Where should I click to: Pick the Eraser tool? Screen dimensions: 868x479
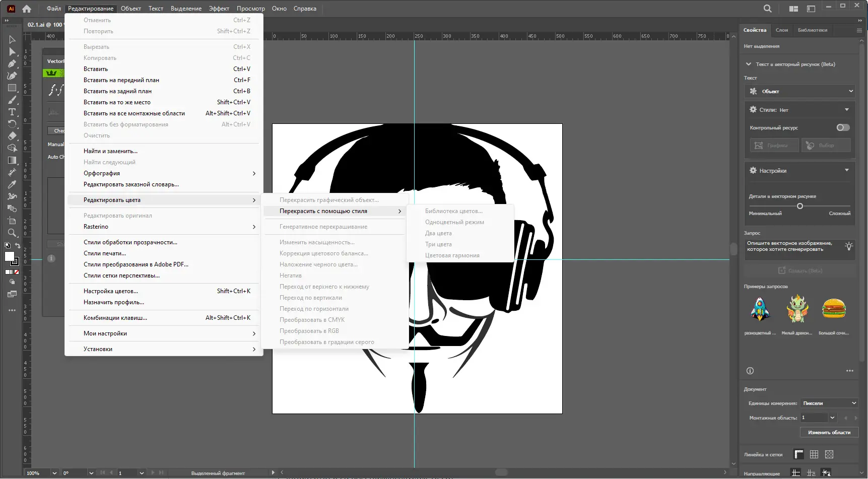click(12, 136)
